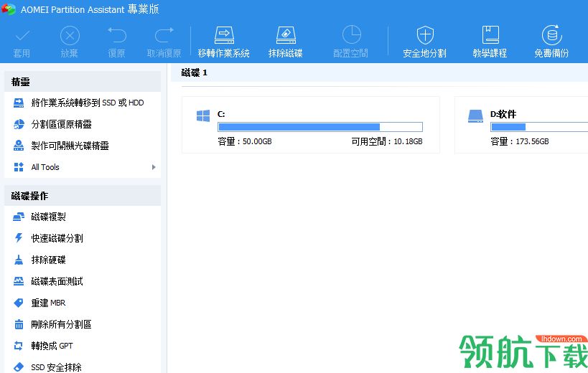Click icon beside 將作業系統轉移到 SSD 或 HDD

point(19,103)
